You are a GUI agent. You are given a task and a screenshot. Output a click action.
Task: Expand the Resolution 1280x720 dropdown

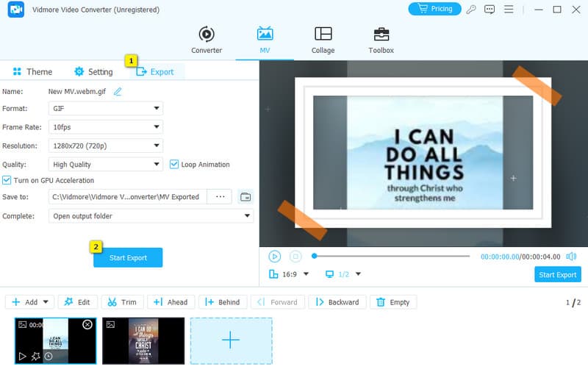tap(105, 146)
